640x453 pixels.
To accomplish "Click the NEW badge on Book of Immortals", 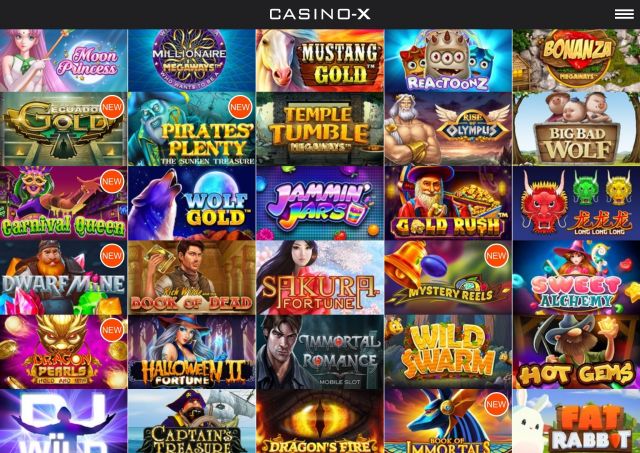I will pos(496,404).
